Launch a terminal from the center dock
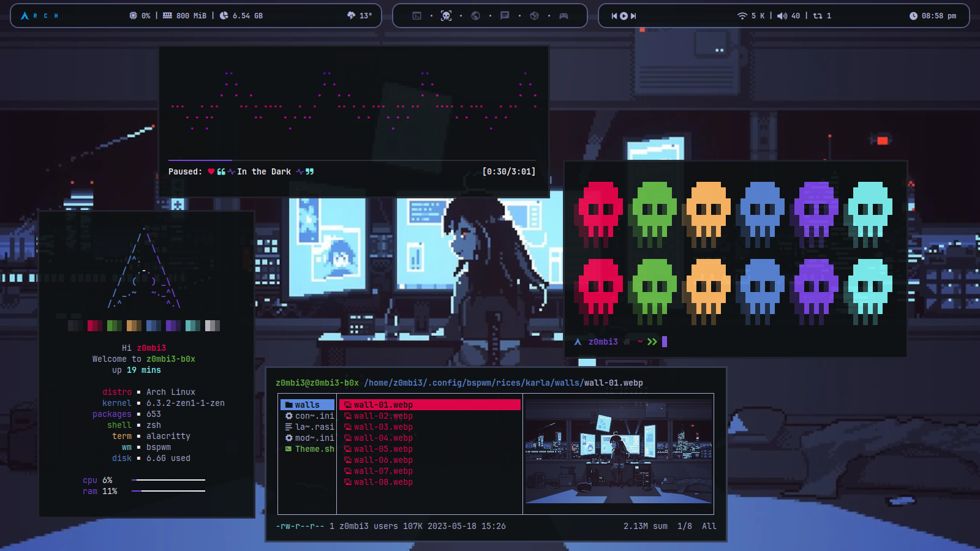 coord(417,15)
